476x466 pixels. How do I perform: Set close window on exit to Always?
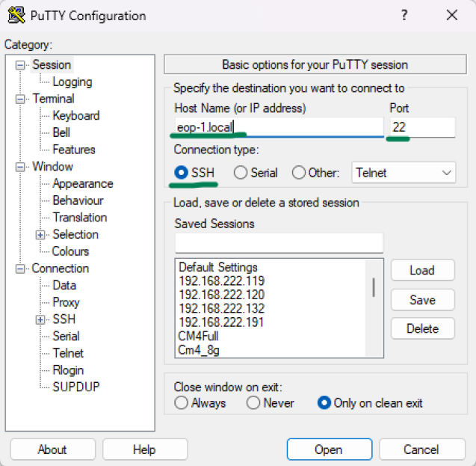[182, 403]
